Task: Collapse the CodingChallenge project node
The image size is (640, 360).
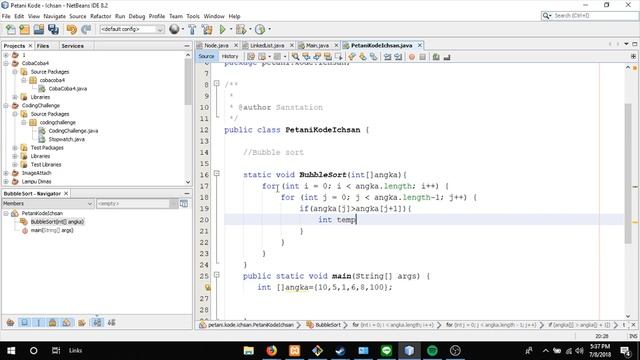Action: [x=6, y=105]
